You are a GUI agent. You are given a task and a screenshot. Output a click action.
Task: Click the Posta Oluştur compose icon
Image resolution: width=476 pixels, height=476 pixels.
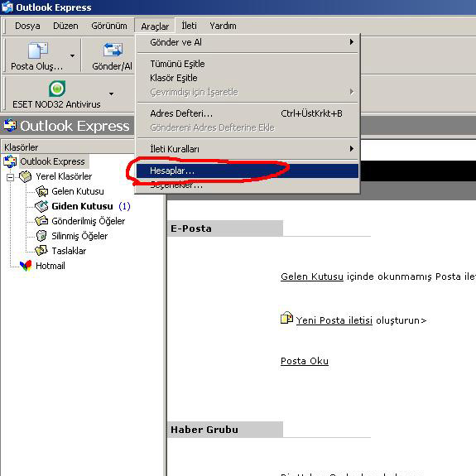[37, 50]
